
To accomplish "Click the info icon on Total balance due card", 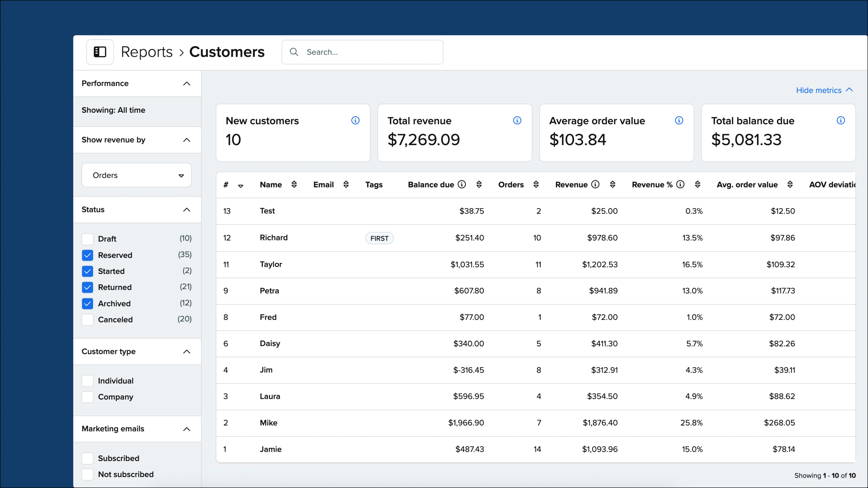I will pyautogui.click(x=841, y=120).
